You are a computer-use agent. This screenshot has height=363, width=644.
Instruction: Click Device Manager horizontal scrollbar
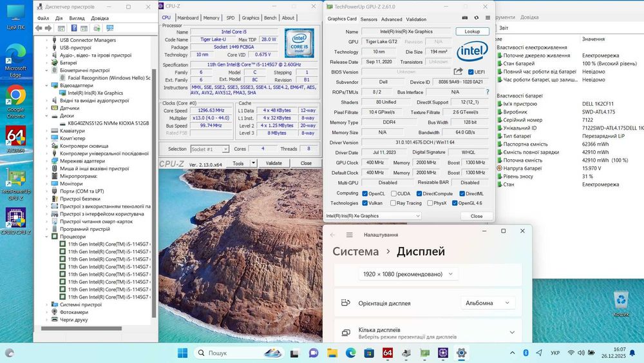click(x=81, y=328)
